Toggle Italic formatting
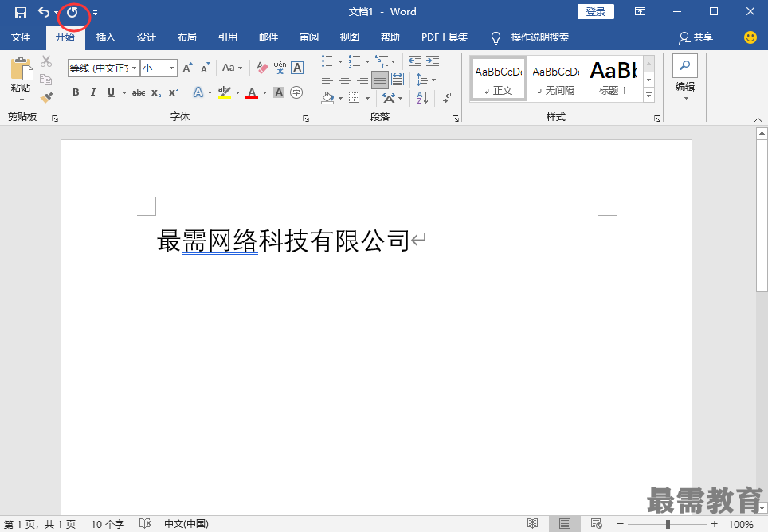Image resolution: width=768 pixels, height=532 pixels. tap(93, 92)
